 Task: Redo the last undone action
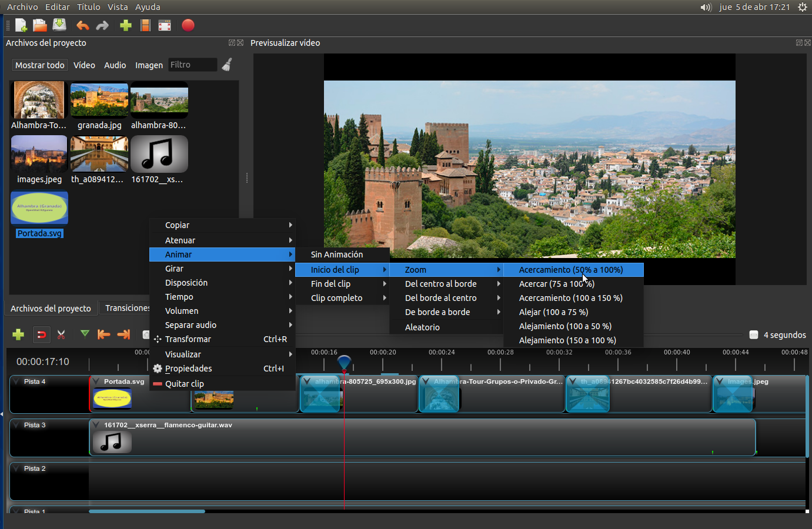point(102,25)
